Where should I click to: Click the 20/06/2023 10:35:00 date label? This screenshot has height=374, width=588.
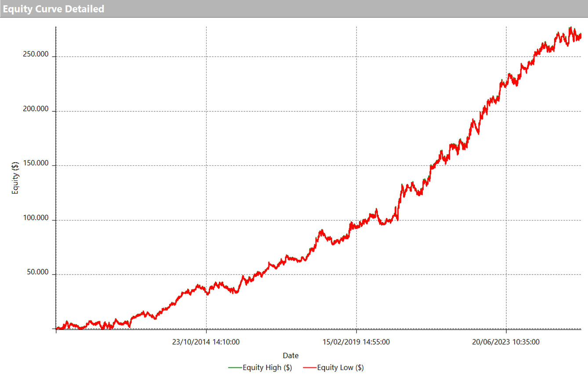click(x=506, y=342)
